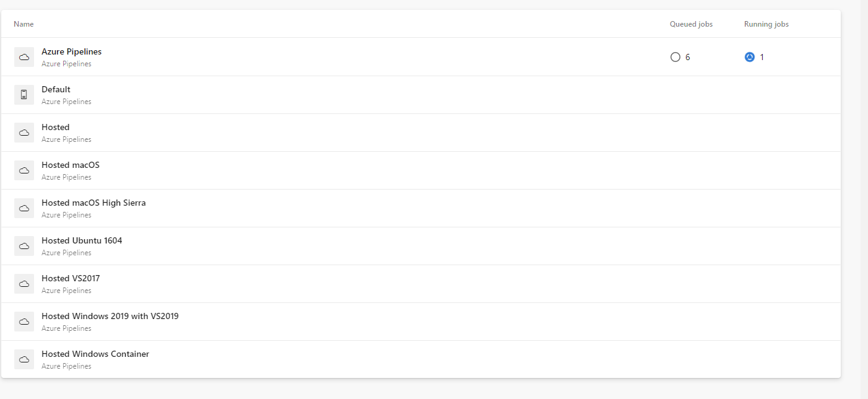Click the Hosted Ubuntu 1604 cloud icon
868x399 pixels.
[x=24, y=246]
